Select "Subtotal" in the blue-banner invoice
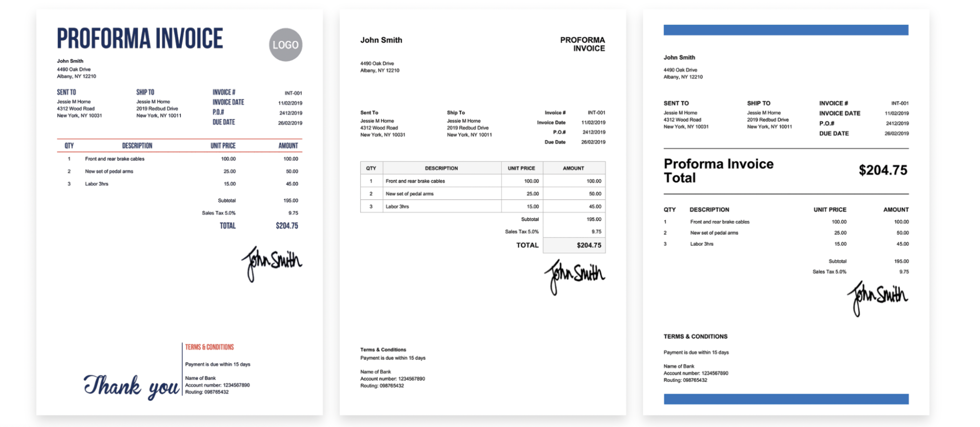 tap(837, 261)
